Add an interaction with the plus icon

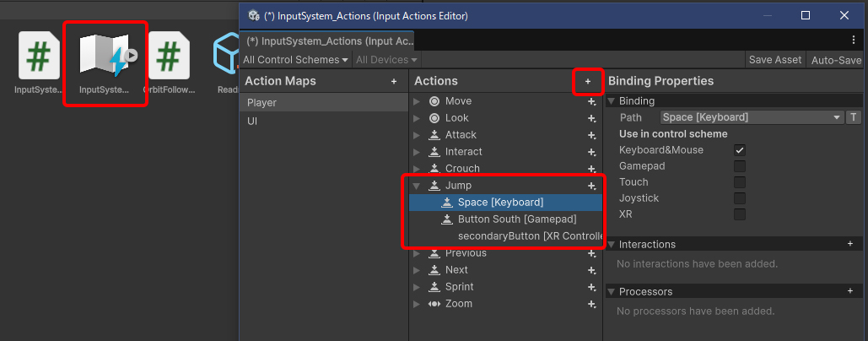click(850, 244)
